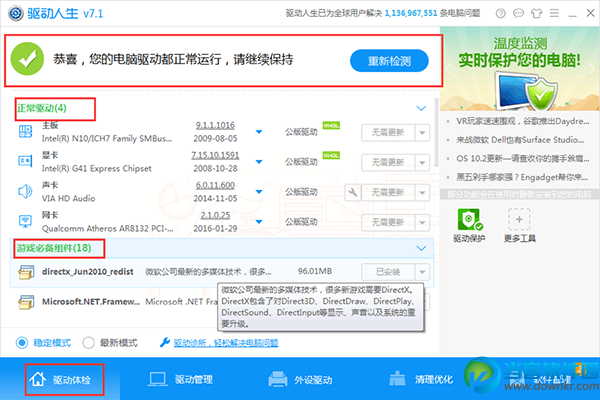Viewport: 600px width, 400px height.
Task: Click the WHQL badge on 主板 row
Action: pos(331,126)
